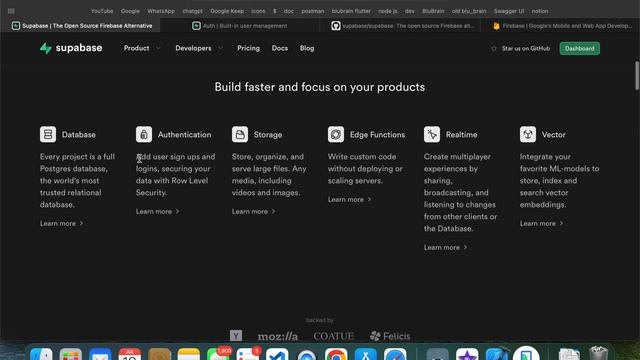
Task: Click the Database Learn more arrow
Action: (x=82, y=223)
